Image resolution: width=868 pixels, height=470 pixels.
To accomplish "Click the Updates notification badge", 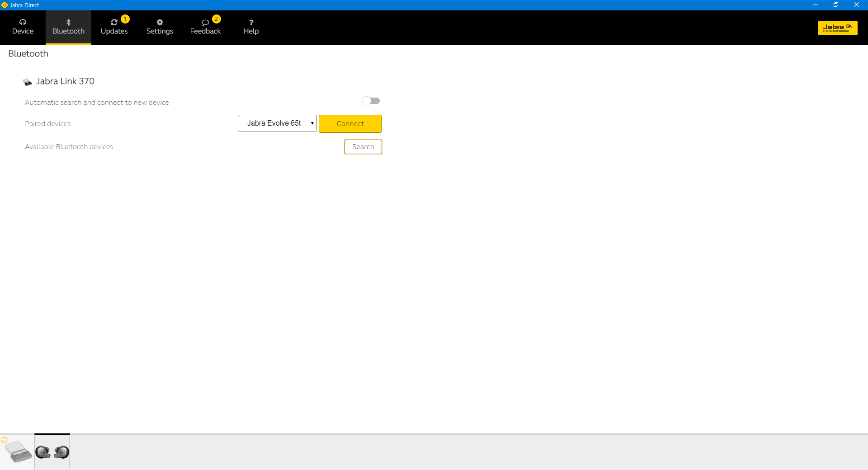I will point(125,19).
